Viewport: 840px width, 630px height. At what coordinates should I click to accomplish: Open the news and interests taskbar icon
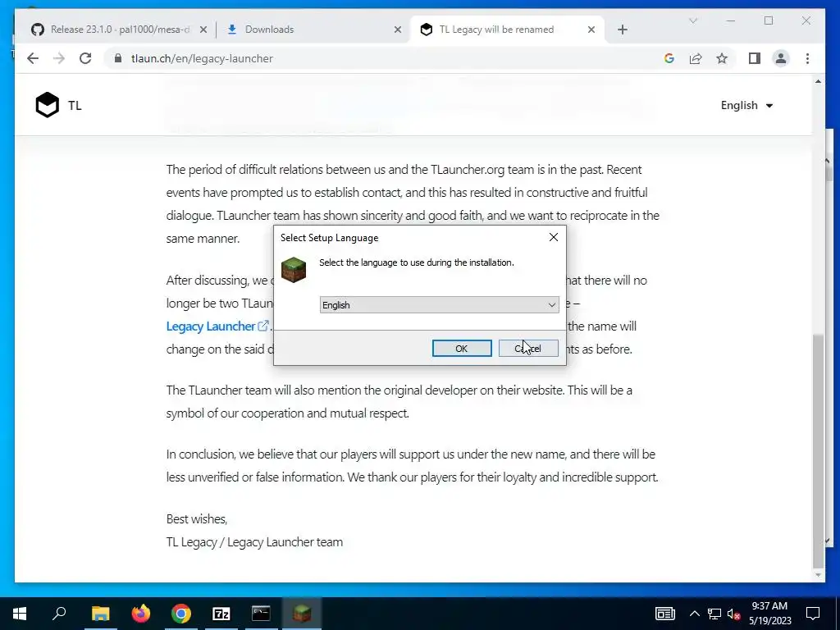coord(664,614)
